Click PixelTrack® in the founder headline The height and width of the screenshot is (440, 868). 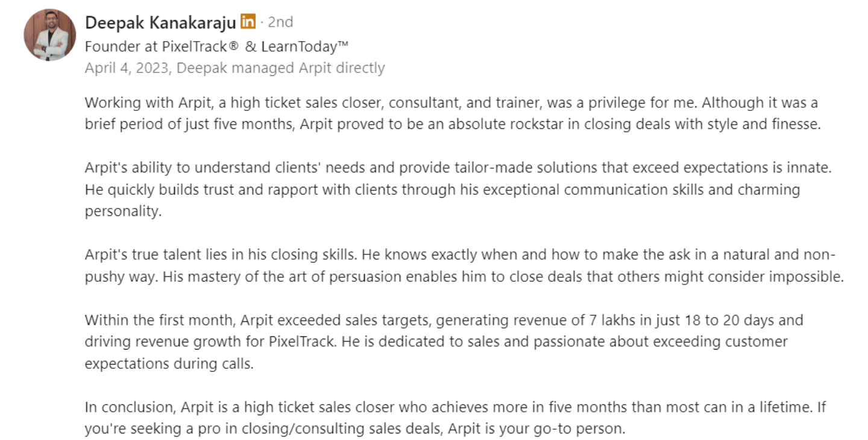pyautogui.click(x=196, y=46)
